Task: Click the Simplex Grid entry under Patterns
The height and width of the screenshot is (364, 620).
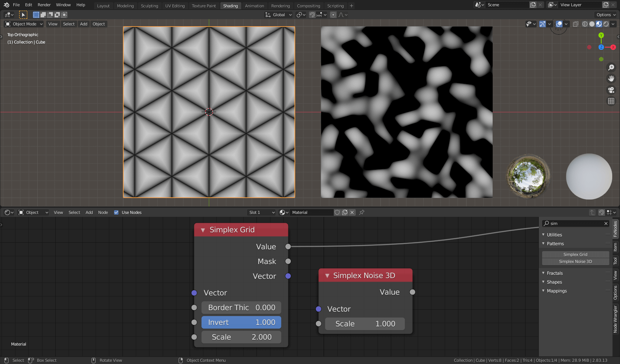Action: click(x=575, y=254)
